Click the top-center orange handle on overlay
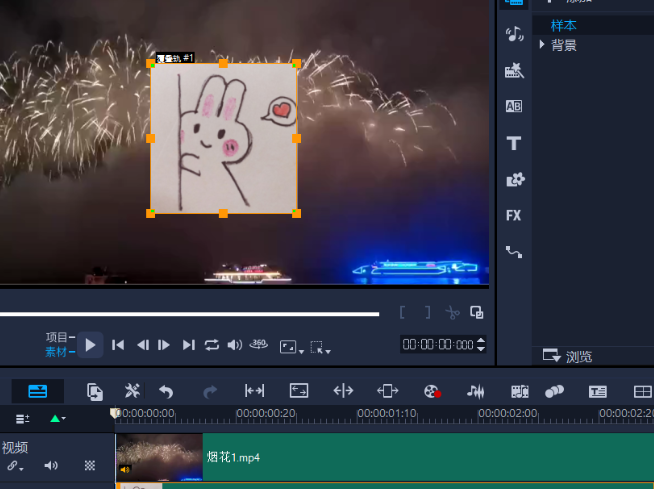654x489 pixels. [x=223, y=63]
